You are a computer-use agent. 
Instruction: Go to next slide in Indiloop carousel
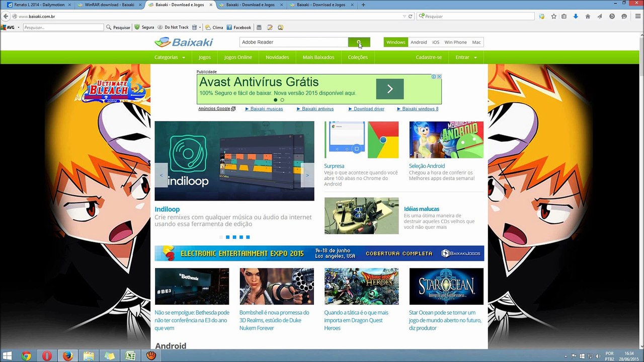point(307,175)
